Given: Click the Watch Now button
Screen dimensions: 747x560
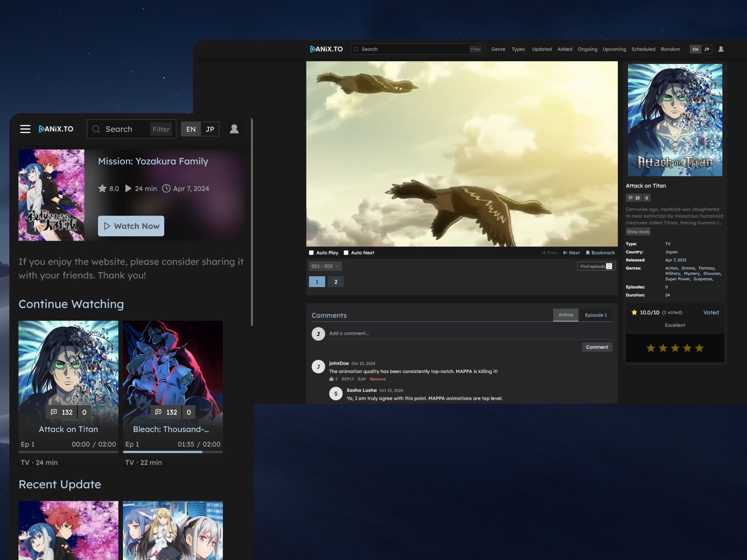Looking at the screenshot, I should 131,226.
